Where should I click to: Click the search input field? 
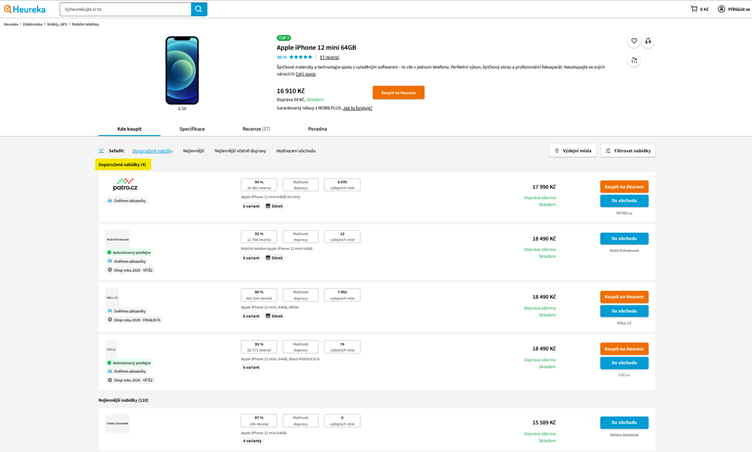pyautogui.click(x=125, y=9)
